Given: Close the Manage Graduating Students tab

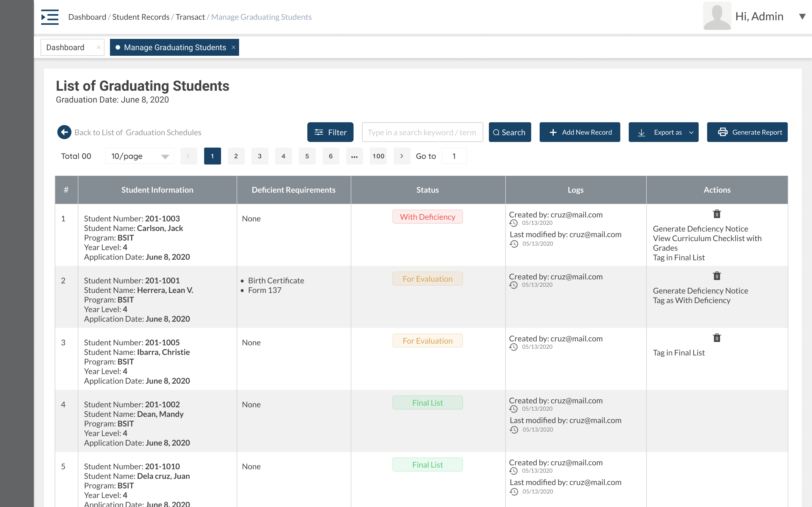Looking at the screenshot, I should 233,47.
